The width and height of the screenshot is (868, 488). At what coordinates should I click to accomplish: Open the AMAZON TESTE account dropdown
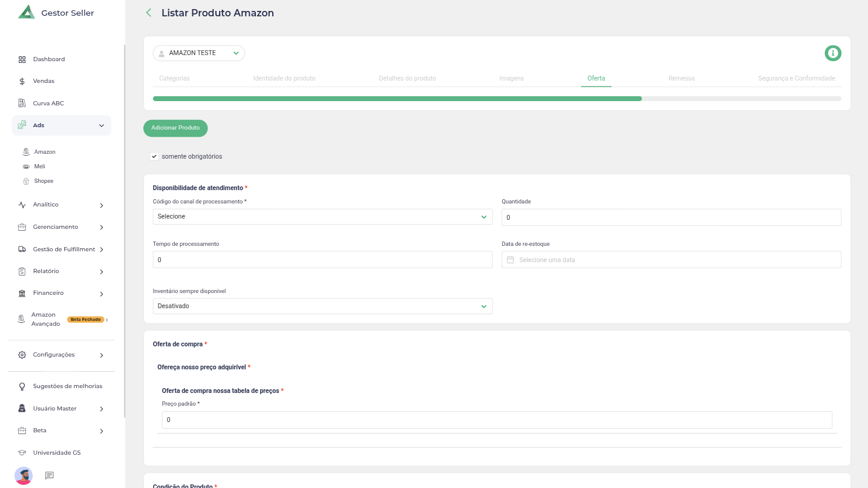pyautogui.click(x=198, y=53)
